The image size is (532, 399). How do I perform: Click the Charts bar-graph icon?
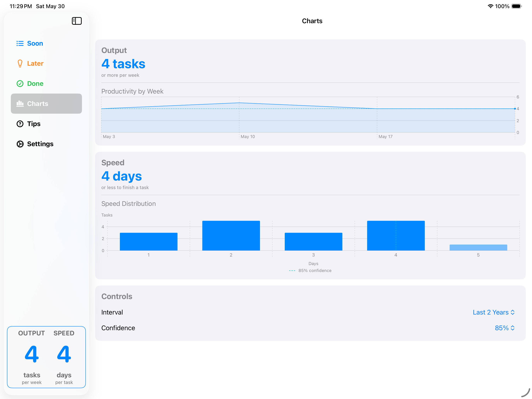tap(20, 104)
